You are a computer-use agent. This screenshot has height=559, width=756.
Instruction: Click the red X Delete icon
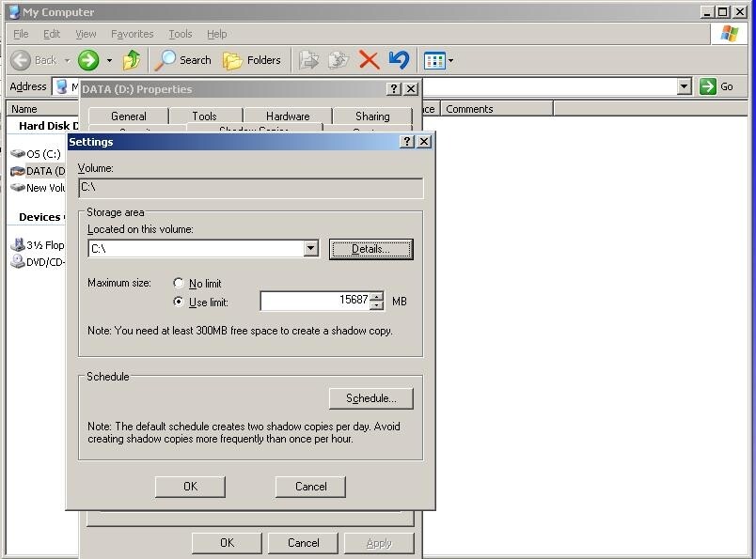point(370,59)
